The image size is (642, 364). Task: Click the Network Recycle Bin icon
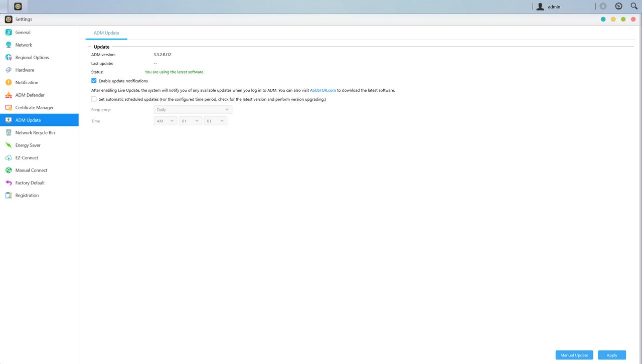click(9, 132)
